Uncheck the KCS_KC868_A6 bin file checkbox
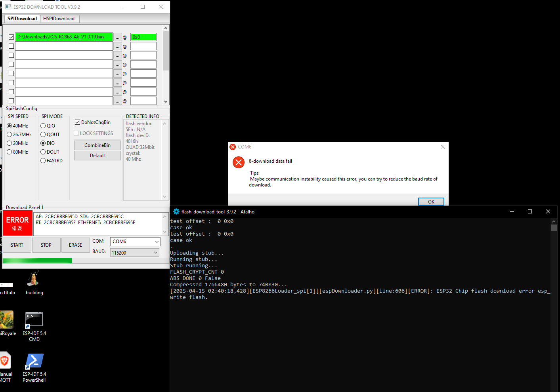Image resolution: width=560 pixels, height=392 pixels. click(11, 37)
